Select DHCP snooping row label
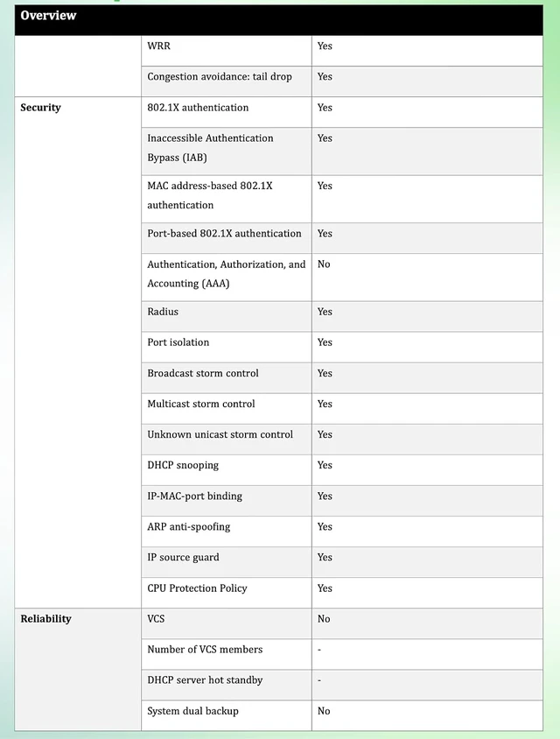The image size is (560, 739). pos(183,466)
